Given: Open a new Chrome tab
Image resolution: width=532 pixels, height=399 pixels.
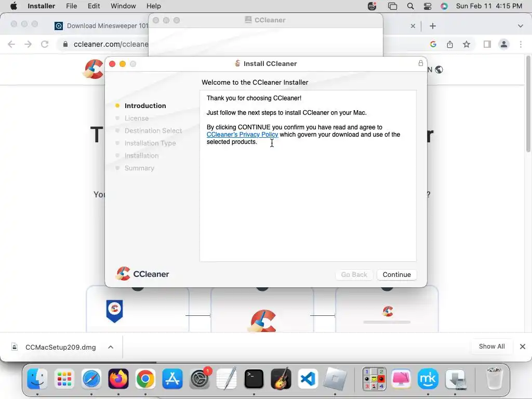Looking at the screenshot, I should coord(433,26).
